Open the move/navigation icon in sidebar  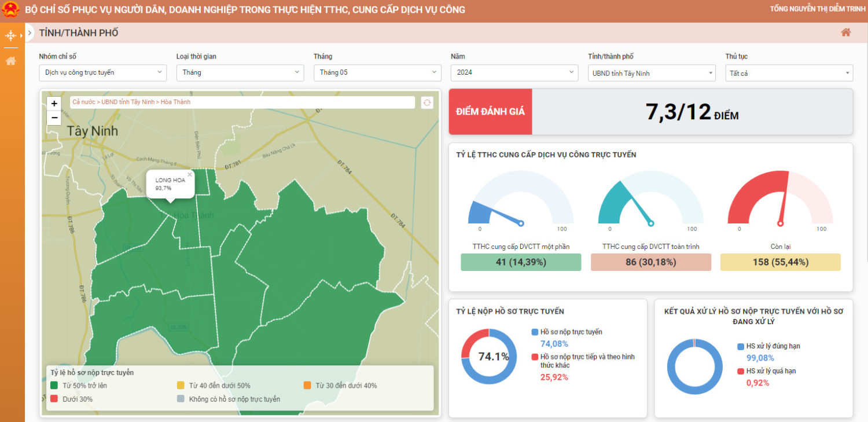[10, 36]
